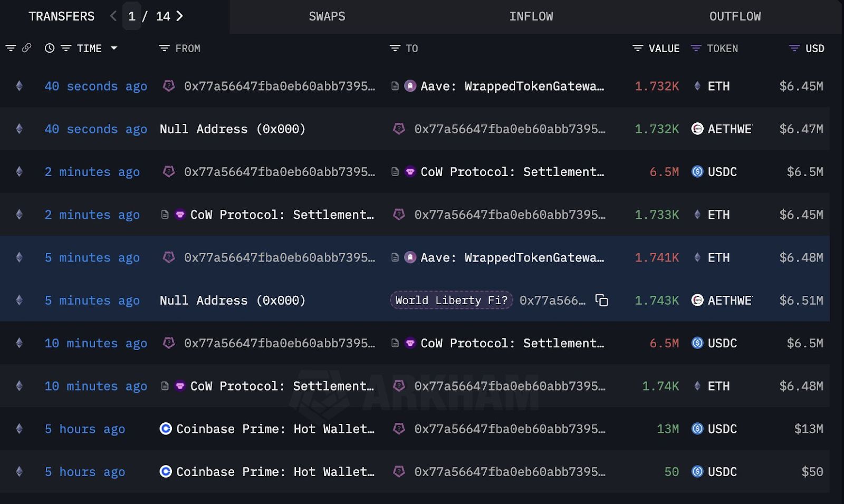Open the 40 seconds ago ETH transaction link

(x=95, y=86)
